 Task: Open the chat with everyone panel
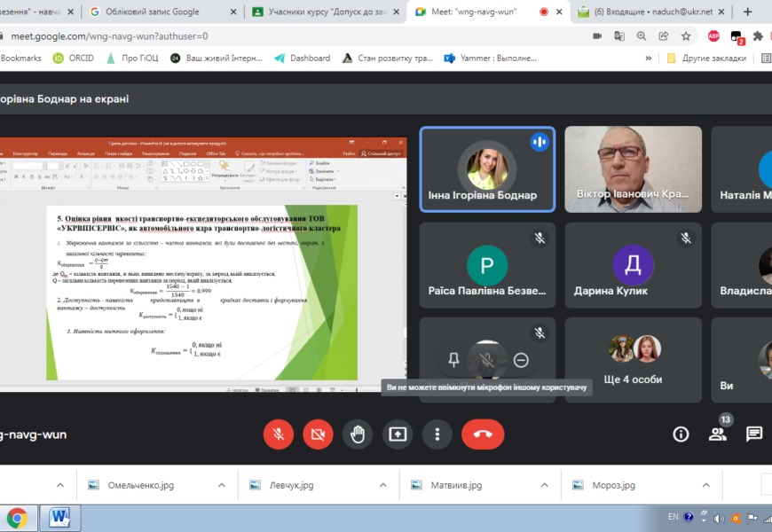tap(753, 434)
